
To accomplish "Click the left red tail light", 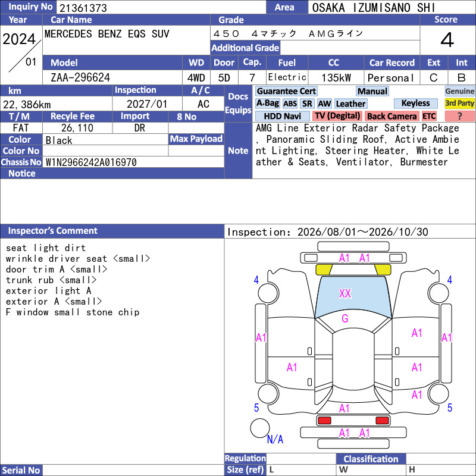I will click(324, 420).
